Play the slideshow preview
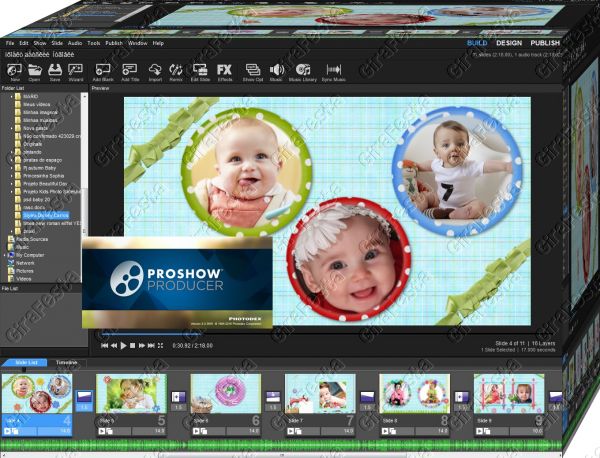Viewport: 600px width, 458px height. coord(123,346)
